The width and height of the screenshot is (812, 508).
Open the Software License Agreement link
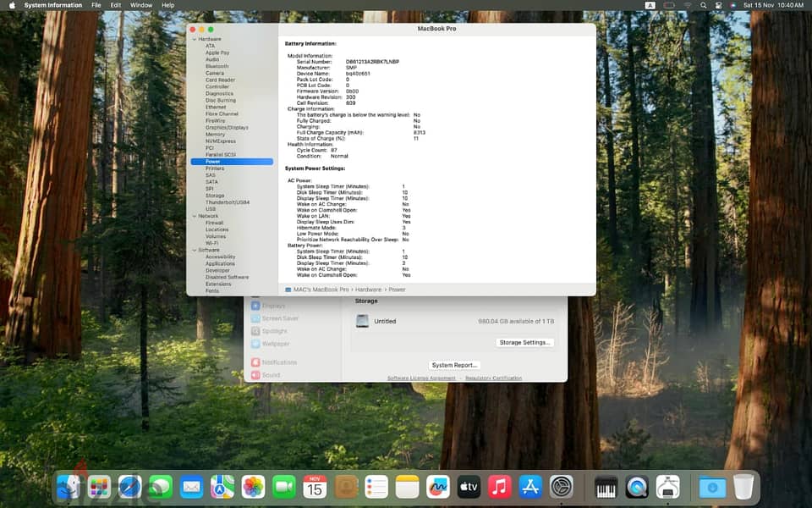(x=421, y=378)
